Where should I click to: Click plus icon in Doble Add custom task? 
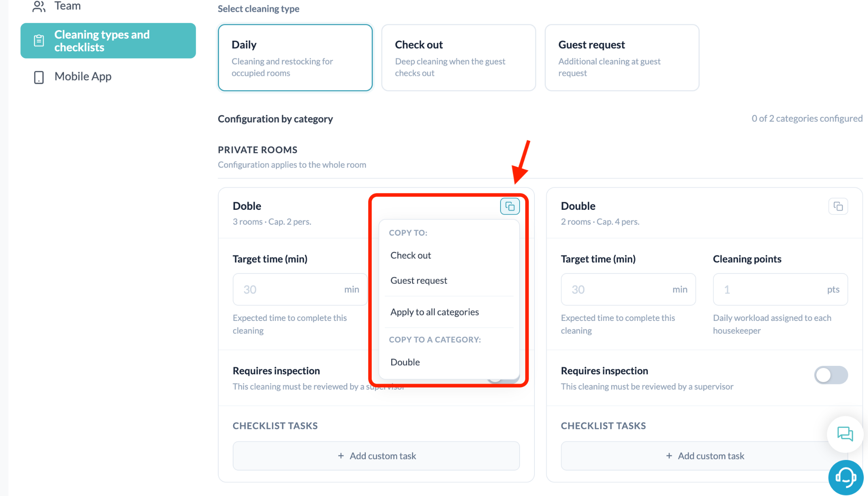pos(341,456)
